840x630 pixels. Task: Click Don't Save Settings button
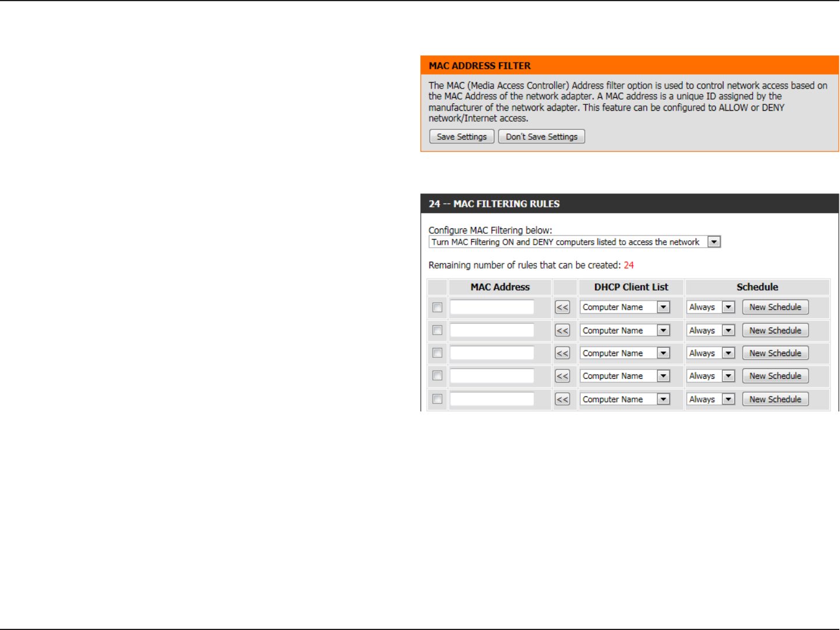click(x=542, y=136)
